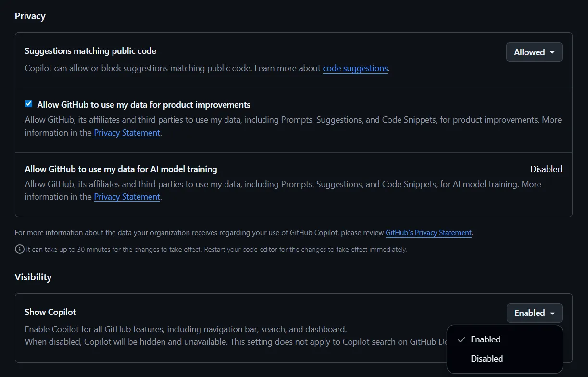
Task: Select Disabled in the Show Copilot menu
Action: (x=487, y=359)
